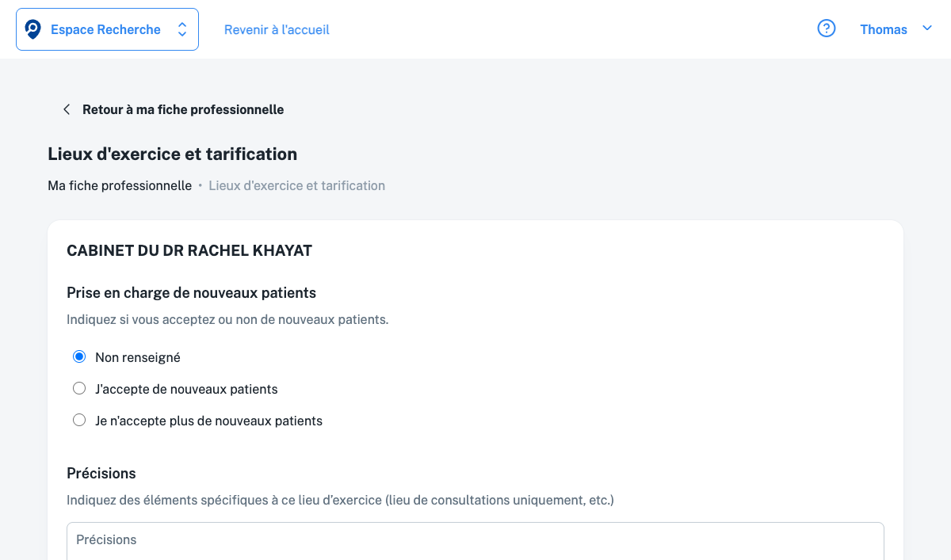Click the Lieux d'exercice et tarification page title

click(x=173, y=154)
